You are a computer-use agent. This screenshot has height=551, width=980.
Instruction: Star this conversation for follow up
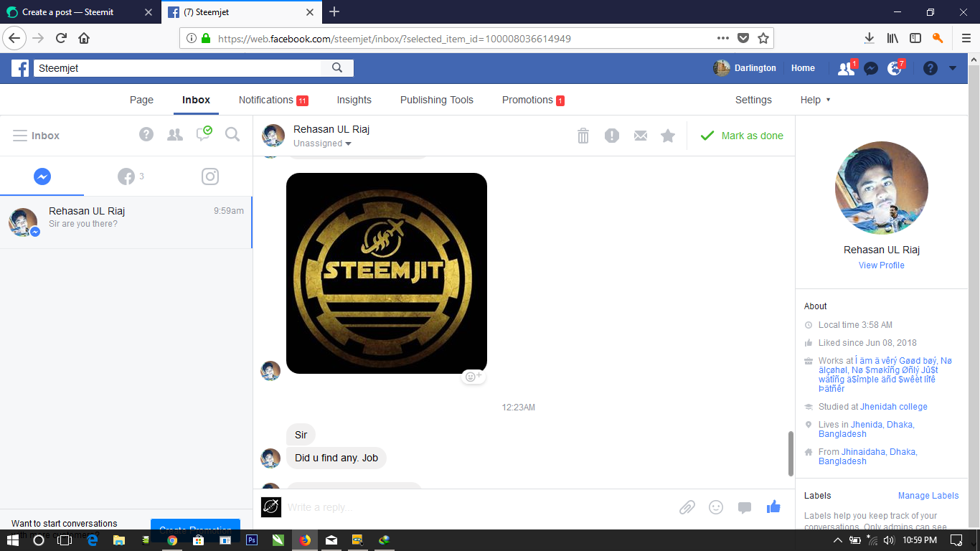[668, 136]
